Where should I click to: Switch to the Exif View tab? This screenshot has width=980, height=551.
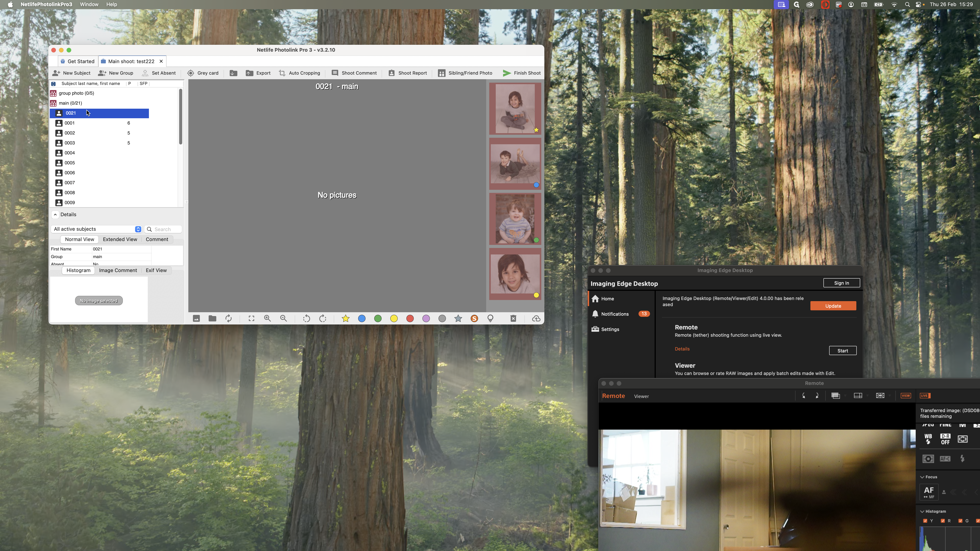click(x=156, y=270)
